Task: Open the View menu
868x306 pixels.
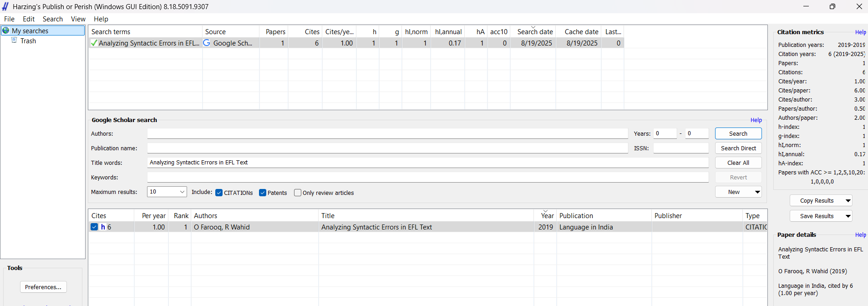Action: pyautogui.click(x=78, y=19)
